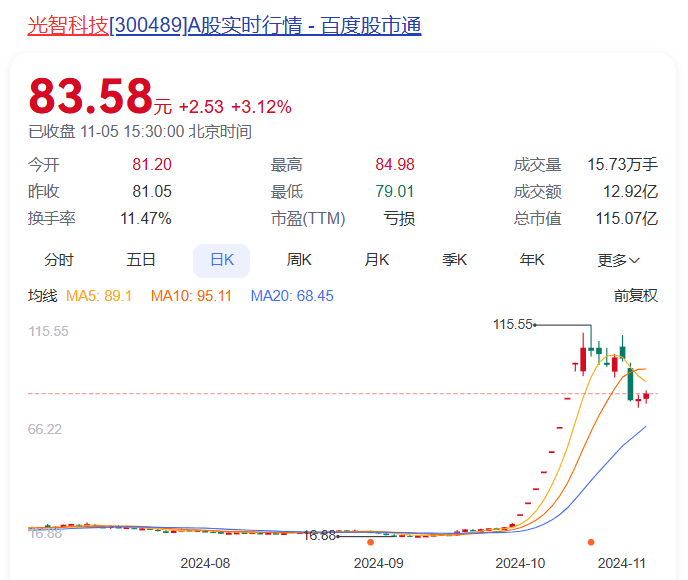Image resolution: width=688 pixels, height=580 pixels.
Task: Open the 月K chart tab
Action: 376,260
